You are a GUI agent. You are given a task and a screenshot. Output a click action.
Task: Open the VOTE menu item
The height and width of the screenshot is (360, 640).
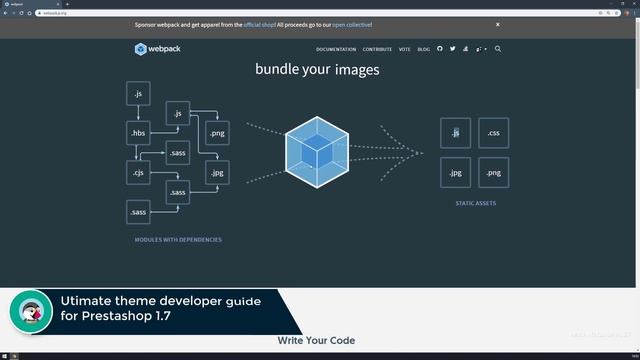404,49
